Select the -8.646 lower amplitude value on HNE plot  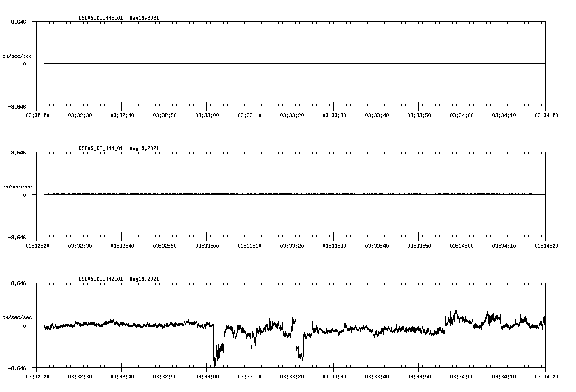pyautogui.click(x=17, y=107)
